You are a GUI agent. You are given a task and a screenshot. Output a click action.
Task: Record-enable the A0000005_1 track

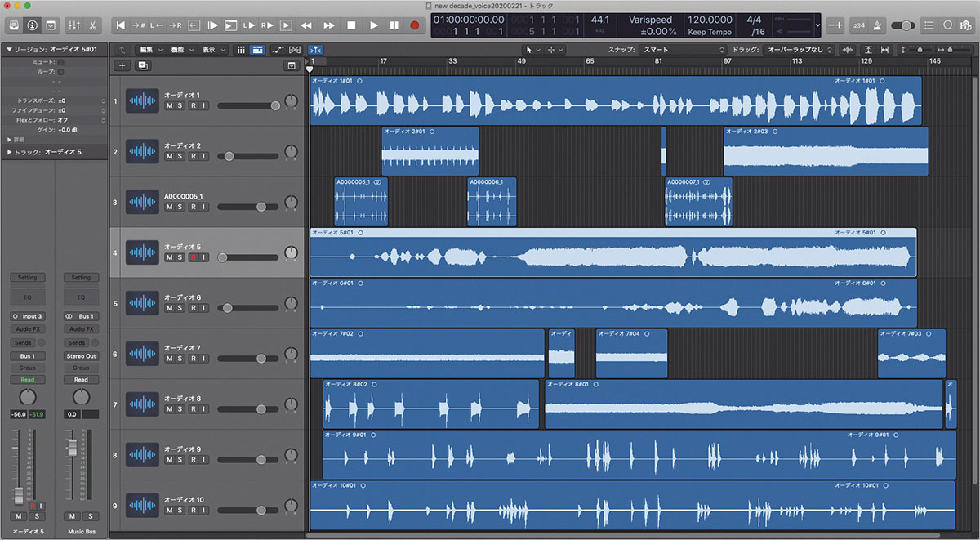193,207
